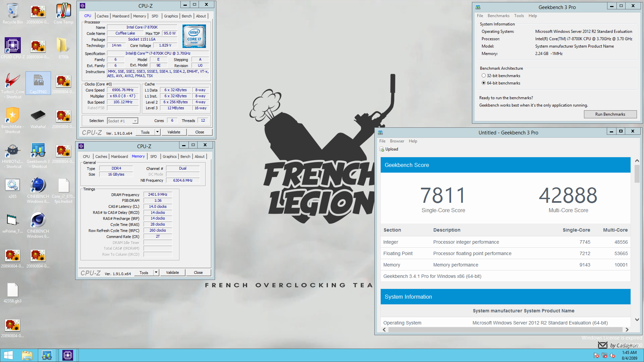The height and width of the screenshot is (362, 644).
Task: Open the Core Temp desktop shortcut
Action: click(63, 13)
